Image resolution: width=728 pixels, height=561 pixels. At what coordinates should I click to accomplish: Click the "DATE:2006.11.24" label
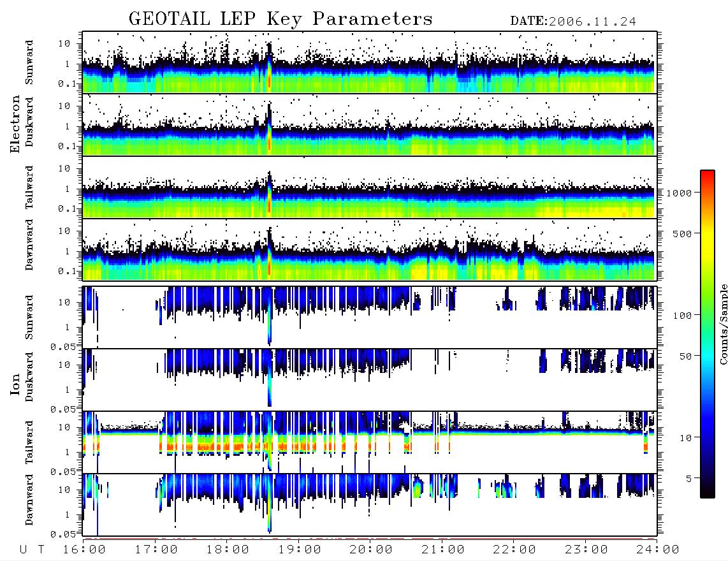click(573, 21)
